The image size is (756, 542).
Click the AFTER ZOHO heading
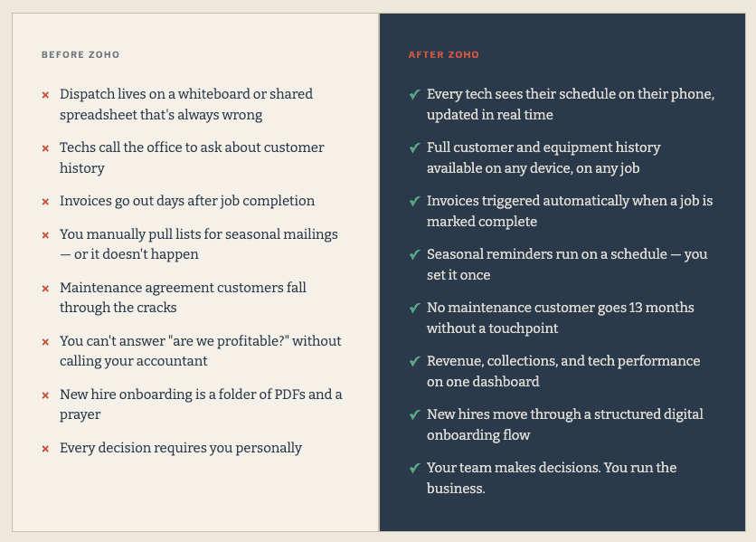[444, 54]
